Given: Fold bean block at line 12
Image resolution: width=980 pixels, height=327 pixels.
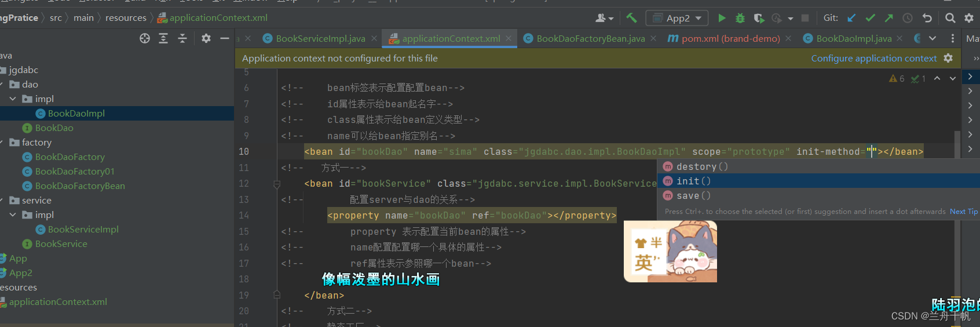Looking at the screenshot, I should 277,184.
